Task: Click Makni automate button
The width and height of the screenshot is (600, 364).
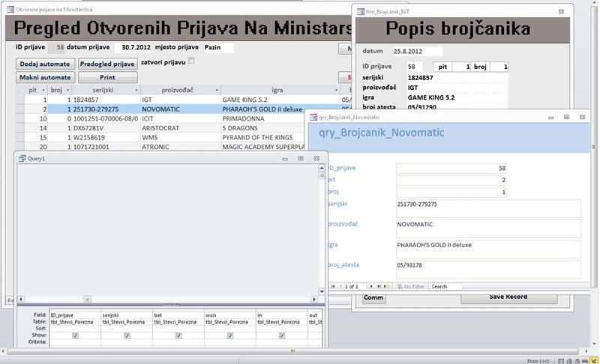Action: (x=45, y=77)
